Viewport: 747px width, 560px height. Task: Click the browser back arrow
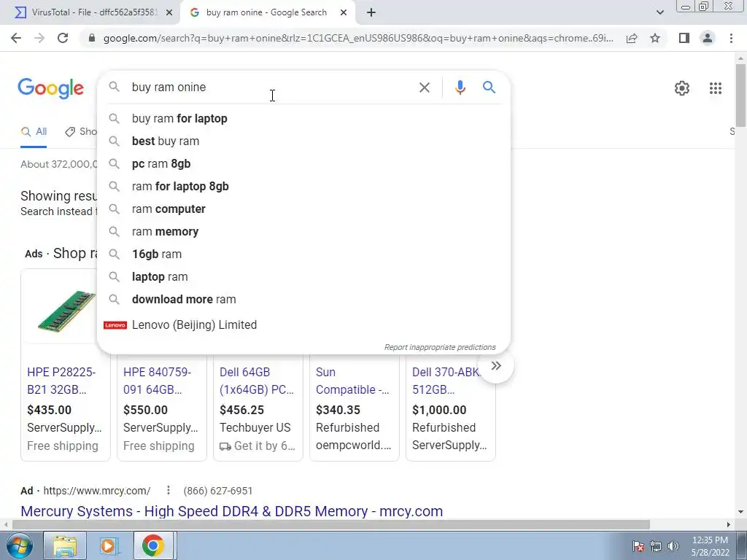pyautogui.click(x=16, y=38)
